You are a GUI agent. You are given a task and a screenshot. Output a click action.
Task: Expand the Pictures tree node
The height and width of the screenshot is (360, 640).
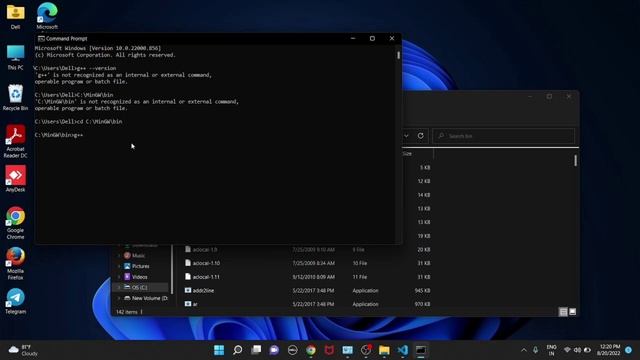tap(119, 266)
